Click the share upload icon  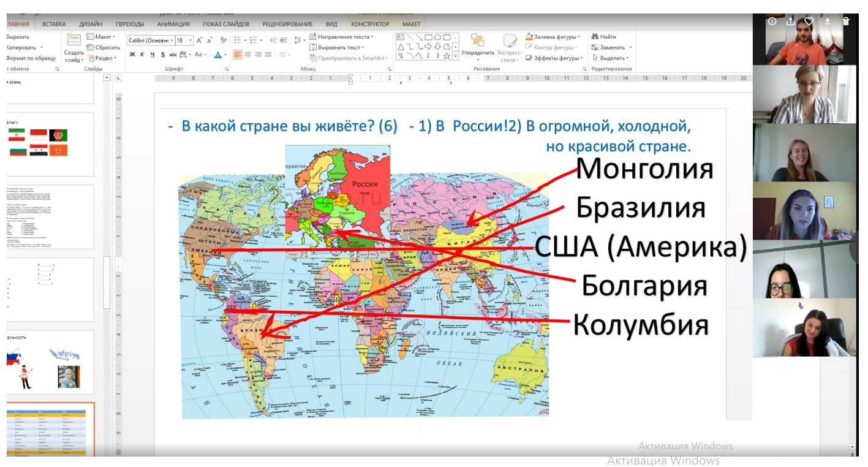[790, 21]
